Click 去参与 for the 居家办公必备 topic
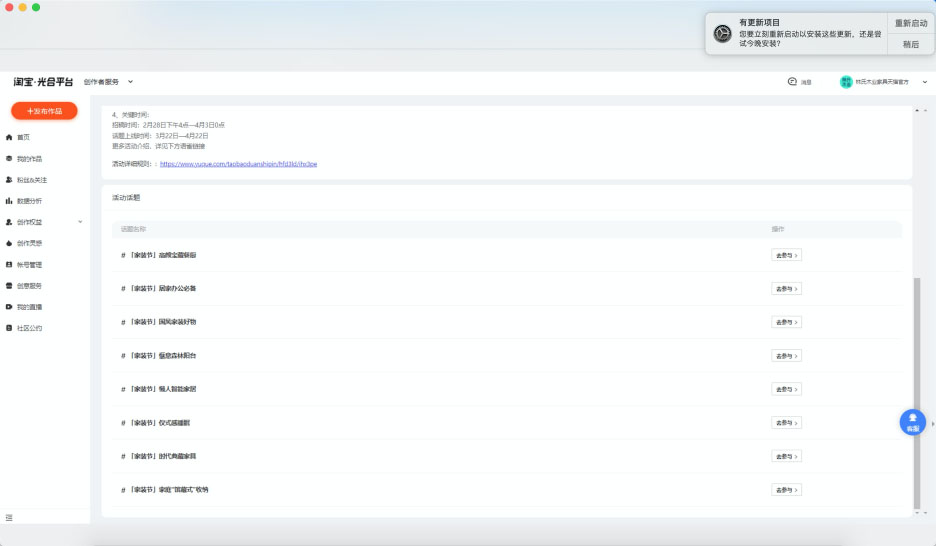Image resolution: width=936 pixels, height=546 pixels. [786, 289]
